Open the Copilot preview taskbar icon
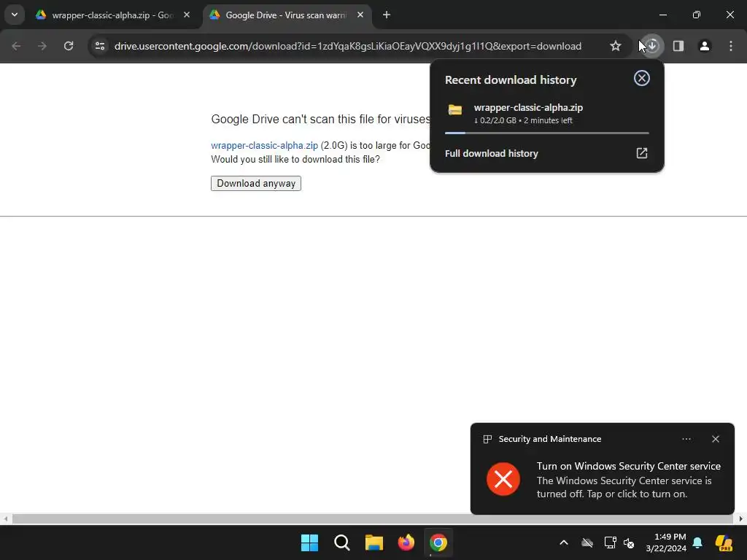The width and height of the screenshot is (747, 560). coord(724,542)
